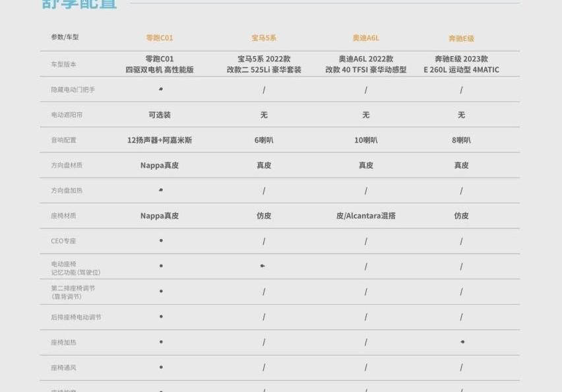Select the '8喇叭' cell
Viewport: 562px width, 392px height.
pos(461,140)
